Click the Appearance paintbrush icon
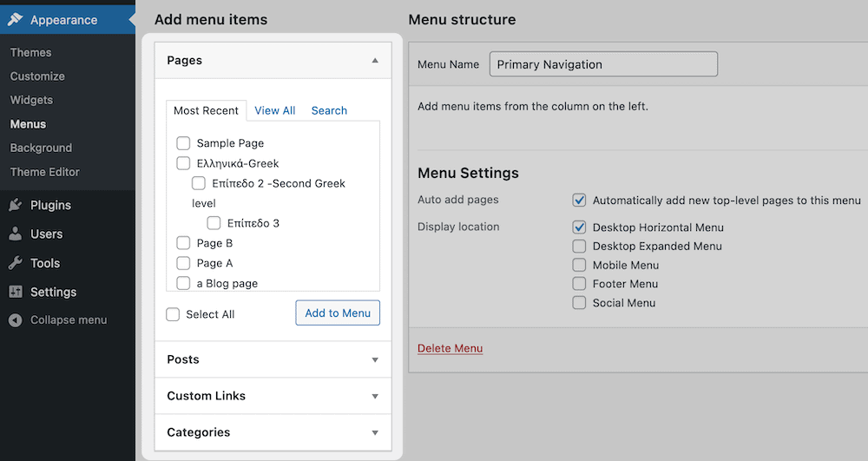The width and height of the screenshot is (868, 461). 16,20
